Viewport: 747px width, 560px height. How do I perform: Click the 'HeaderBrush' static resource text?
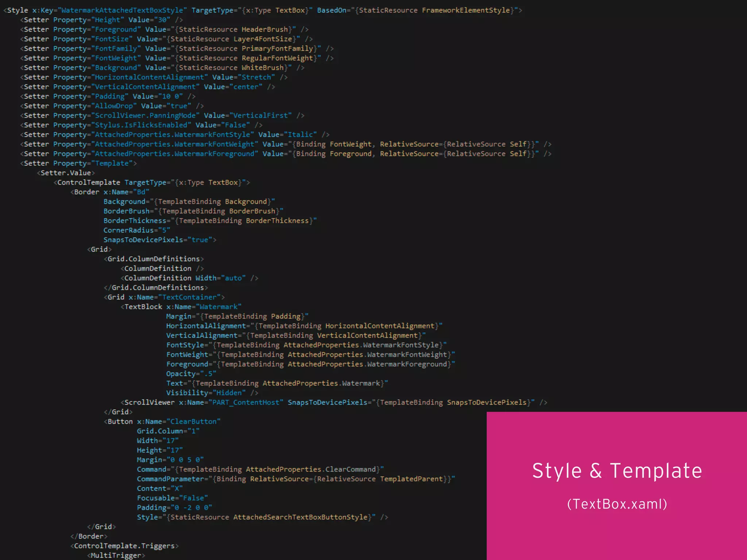[264, 29]
